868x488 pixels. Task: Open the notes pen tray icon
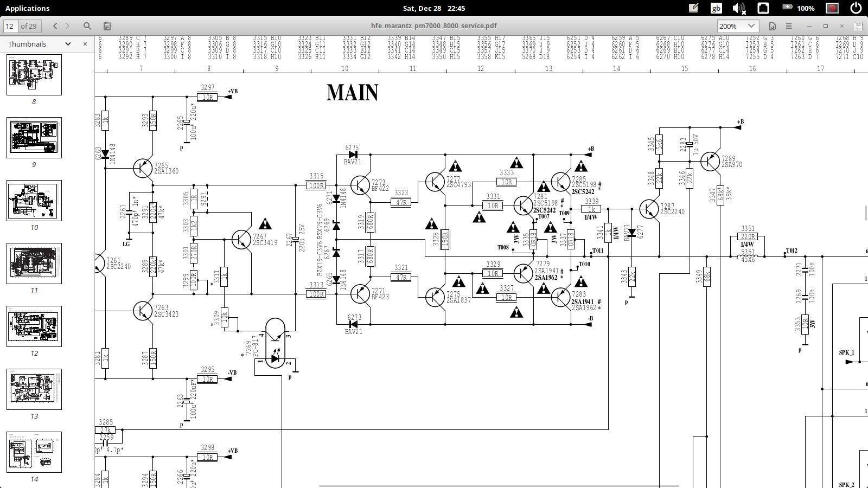[693, 8]
